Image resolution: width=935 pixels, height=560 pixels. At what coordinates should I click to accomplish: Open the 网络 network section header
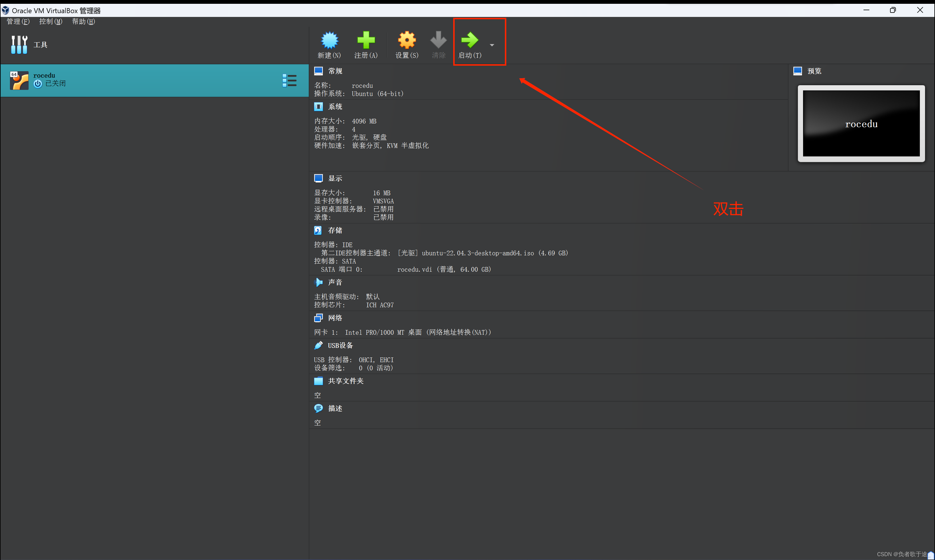tap(335, 318)
